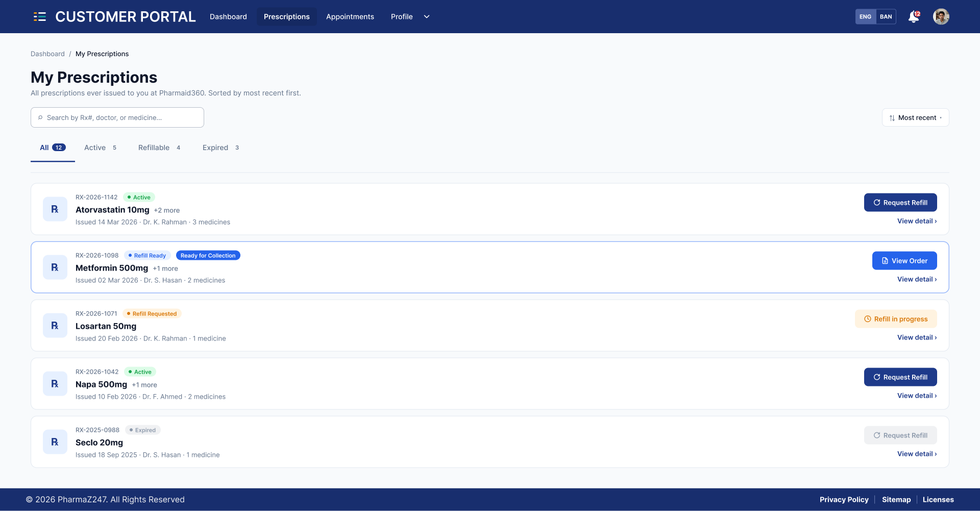This screenshot has height=511, width=980.
Task: Request refill for Atorvastatin prescription
Action: [900, 203]
